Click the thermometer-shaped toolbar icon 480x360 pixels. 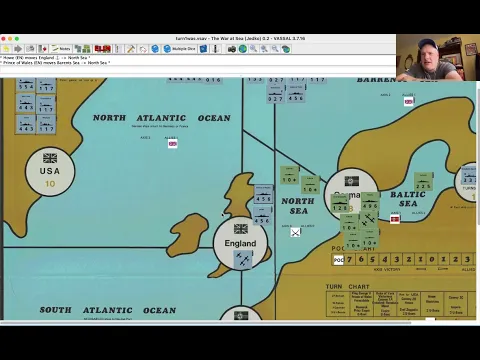216,49
